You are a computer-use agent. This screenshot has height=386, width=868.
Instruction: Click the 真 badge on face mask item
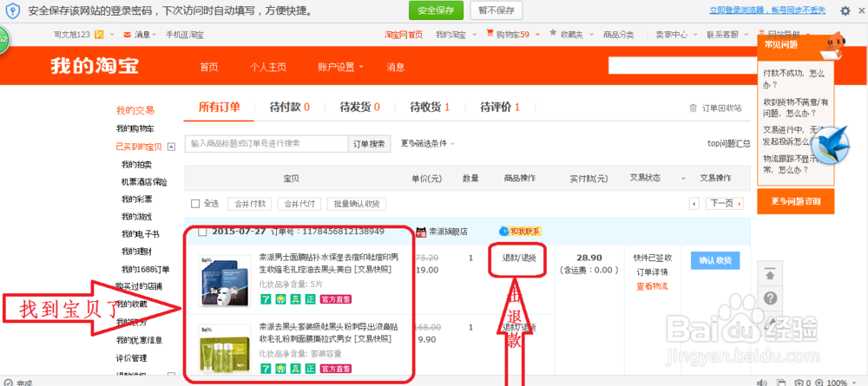point(296,299)
